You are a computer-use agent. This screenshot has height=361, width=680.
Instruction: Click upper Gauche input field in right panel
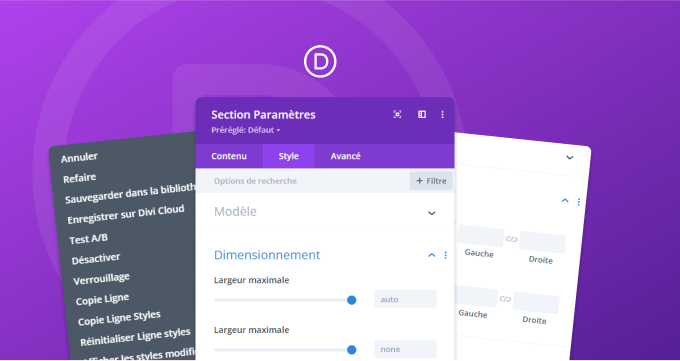pos(480,236)
